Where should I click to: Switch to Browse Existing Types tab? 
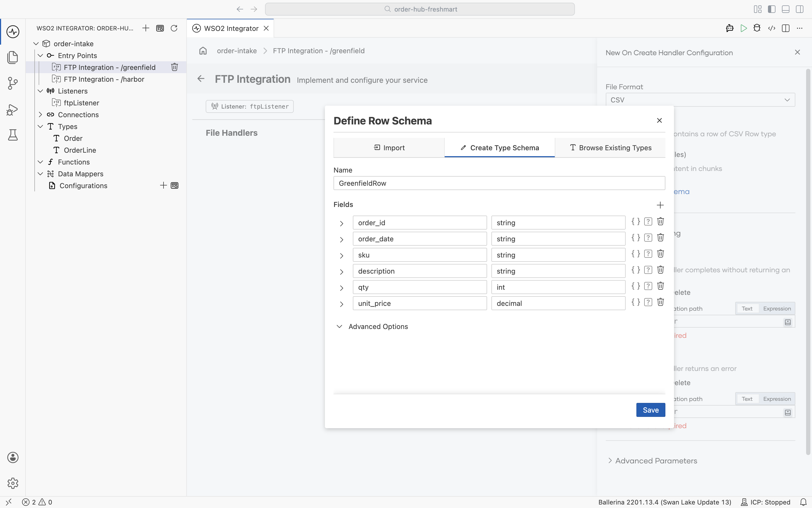[610, 148]
